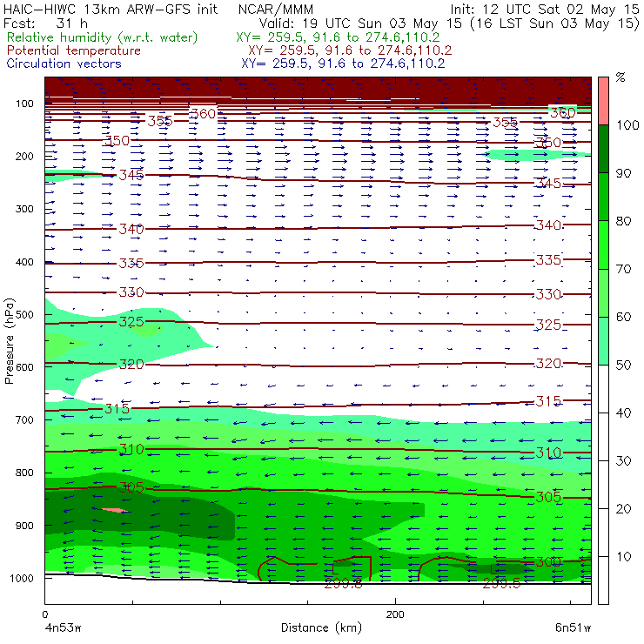Image resolution: width=644 pixels, height=644 pixels.
Task: Click the darkest green 90–100% color bar segment
Action: point(603,149)
